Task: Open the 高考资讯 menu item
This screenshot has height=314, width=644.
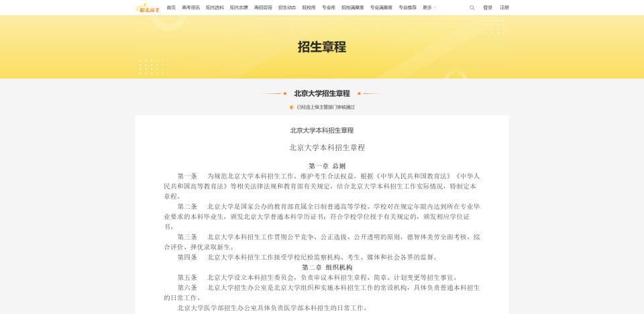Action: click(x=191, y=7)
